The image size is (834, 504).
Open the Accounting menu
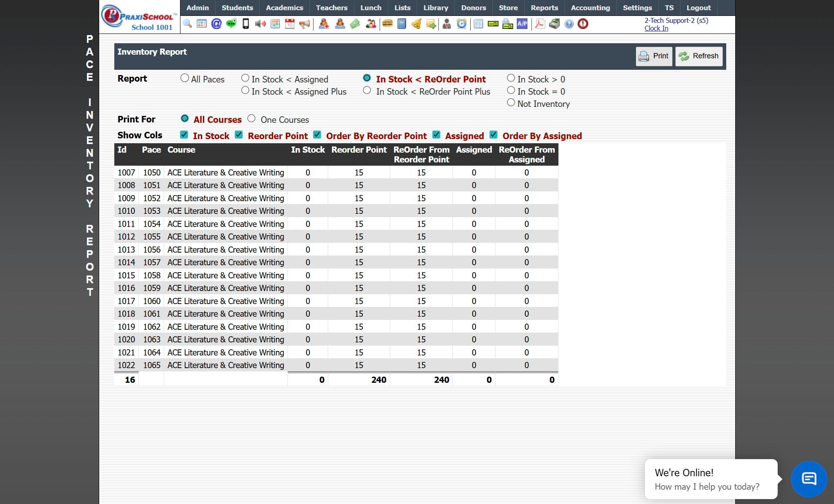590,8
